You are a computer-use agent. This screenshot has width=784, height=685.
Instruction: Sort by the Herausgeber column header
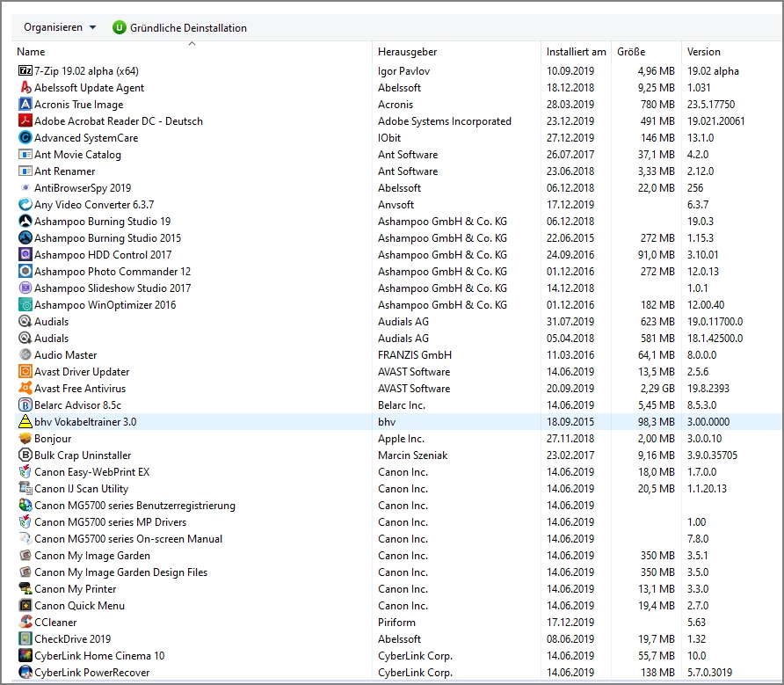407,52
